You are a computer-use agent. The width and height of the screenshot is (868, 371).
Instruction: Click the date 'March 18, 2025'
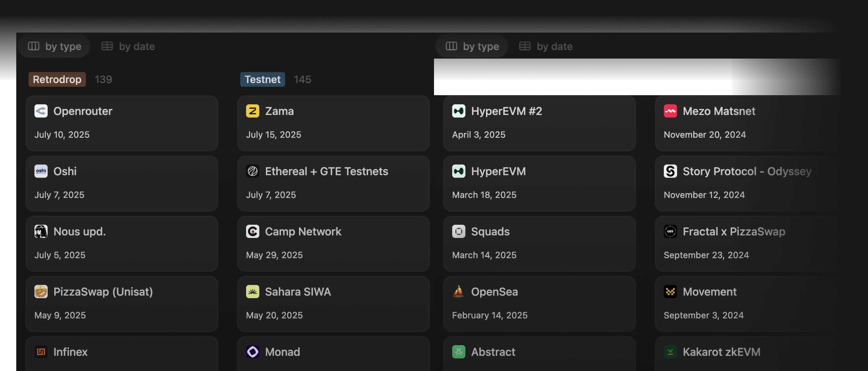[484, 195]
